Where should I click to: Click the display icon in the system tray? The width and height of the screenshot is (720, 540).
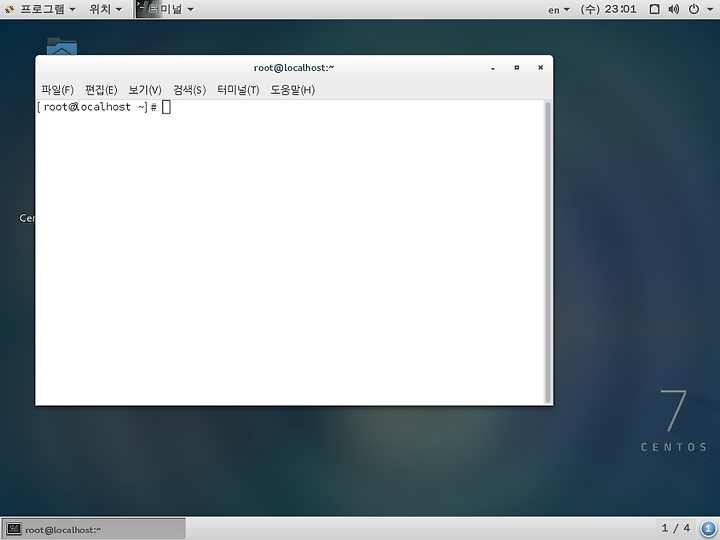[x=654, y=9]
